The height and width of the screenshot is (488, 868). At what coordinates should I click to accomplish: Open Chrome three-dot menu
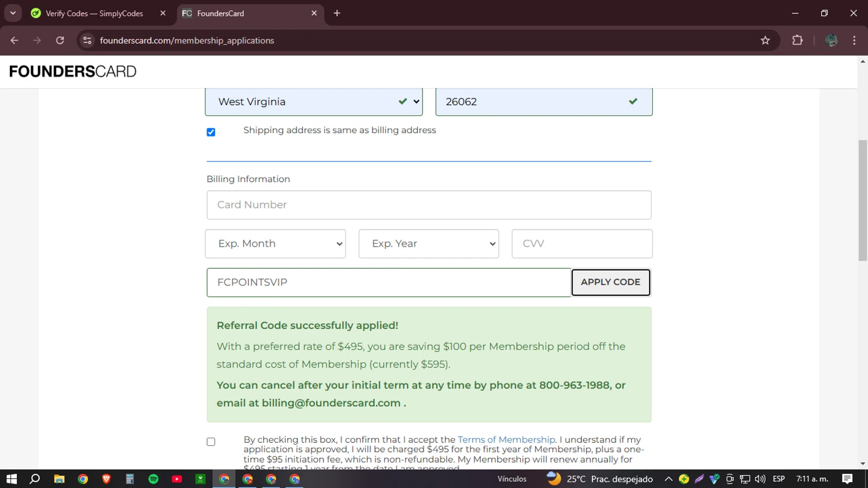click(x=854, y=41)
